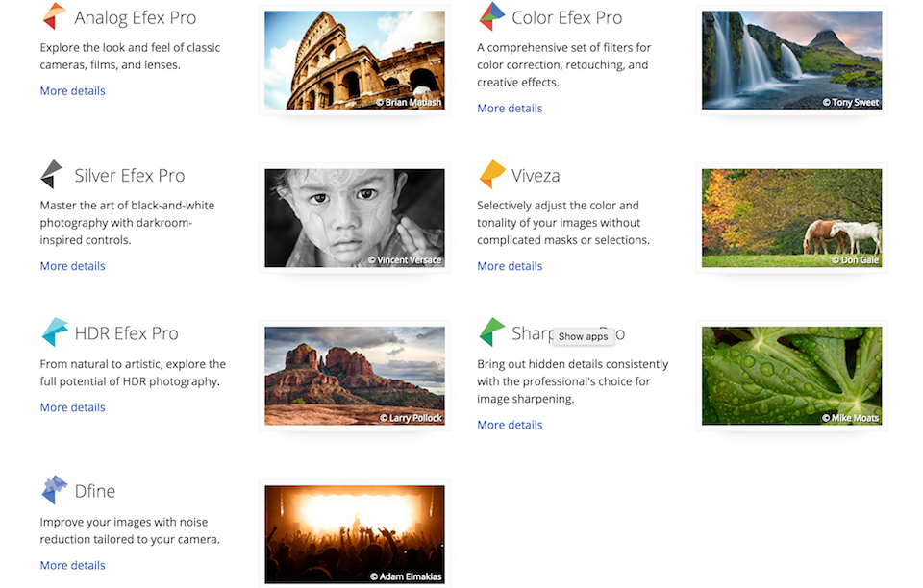Select the Colosseum photo by Brian Matiash

(x=355, y=60)
